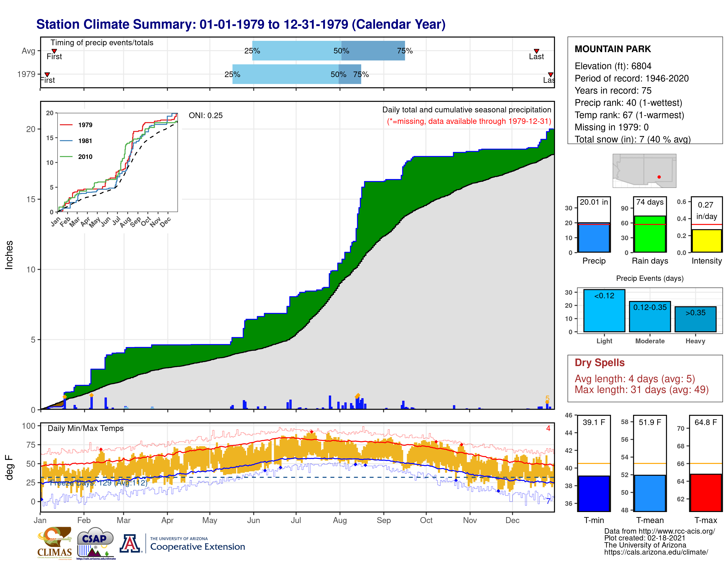
Task: Click the Avg First red triangle marker
Action: tap(54, 51)
